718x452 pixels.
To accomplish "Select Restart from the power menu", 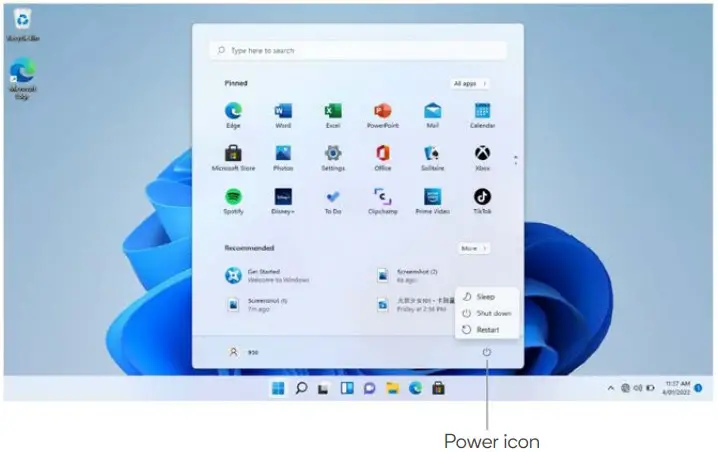I will (487, 330).
